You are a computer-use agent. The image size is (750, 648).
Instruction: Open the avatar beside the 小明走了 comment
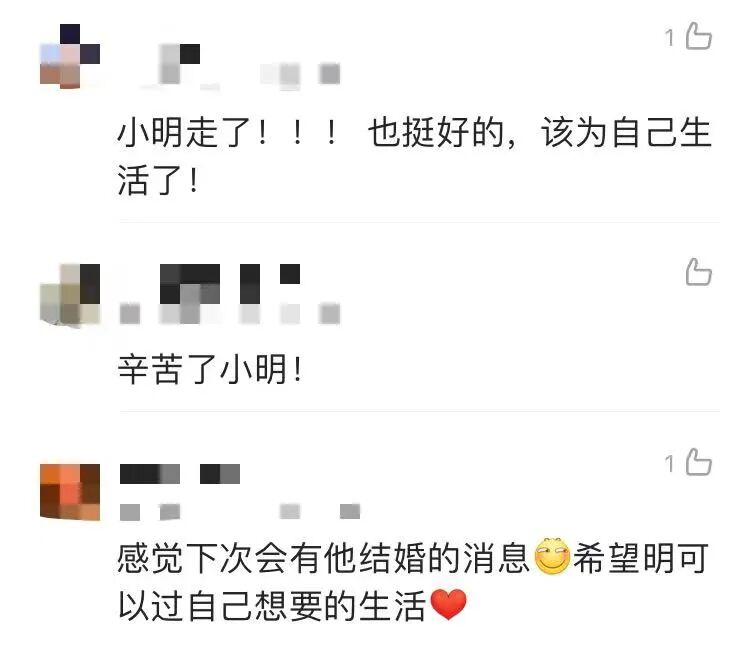click(x=70, y=56)
